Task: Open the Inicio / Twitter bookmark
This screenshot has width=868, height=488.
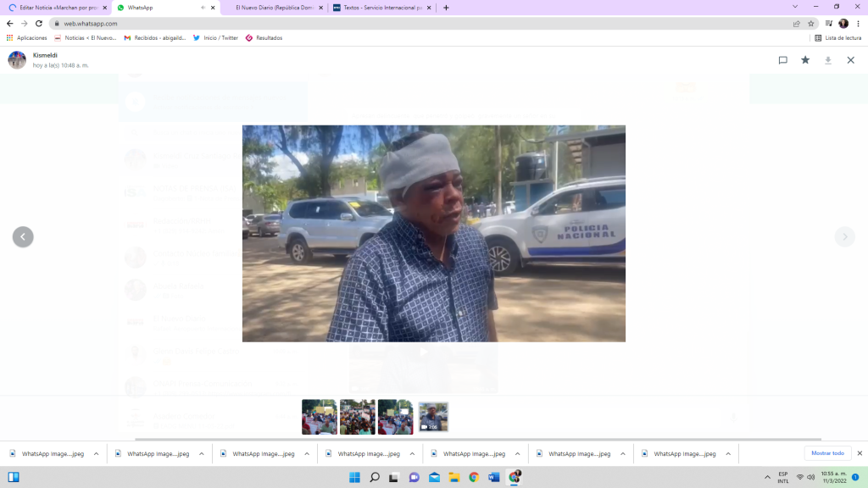Action: 215,38
